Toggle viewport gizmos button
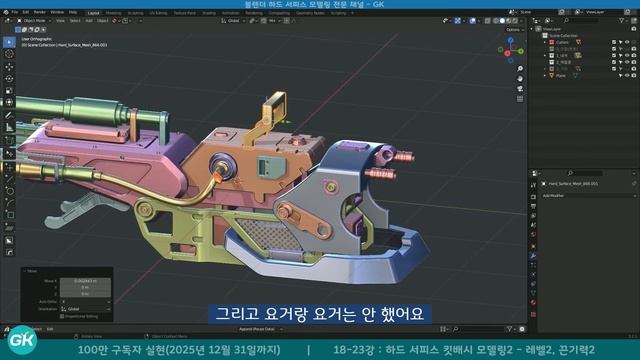 coord(458,21)
